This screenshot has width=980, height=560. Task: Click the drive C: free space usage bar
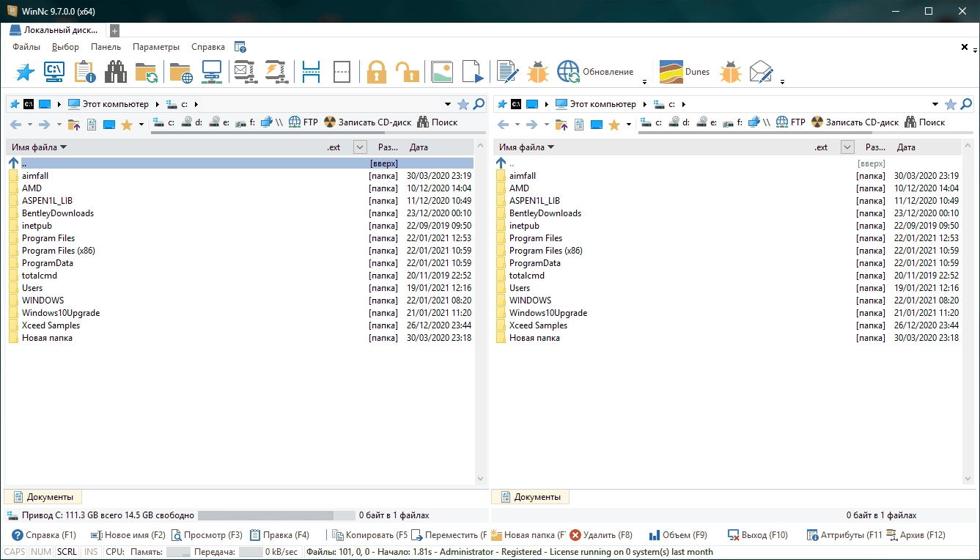pos(276,515)
